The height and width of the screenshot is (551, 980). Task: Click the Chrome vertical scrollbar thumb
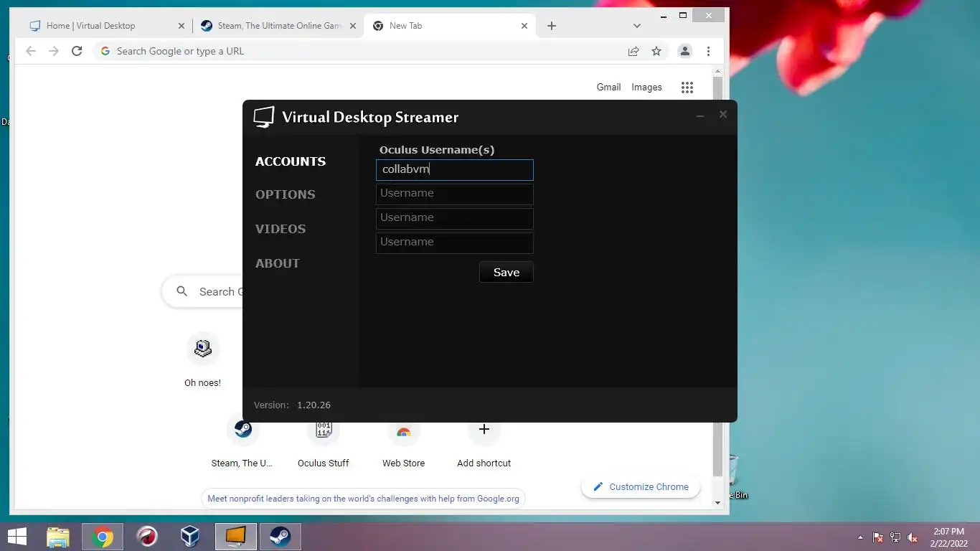[x=717, y=276]
